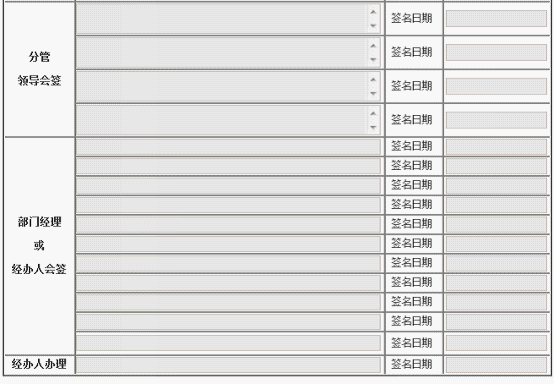Screen dimensions: 554x384
Task: Click scroll-down arrow of first 分管领导会签 textarea
Action: point(373,26)
